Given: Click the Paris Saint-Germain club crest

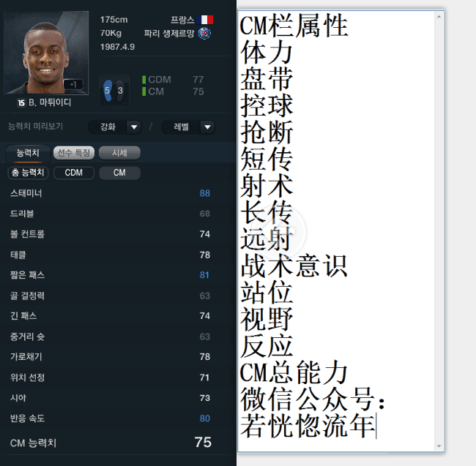Looking at the screenshot, I should [x=204, y=33].
